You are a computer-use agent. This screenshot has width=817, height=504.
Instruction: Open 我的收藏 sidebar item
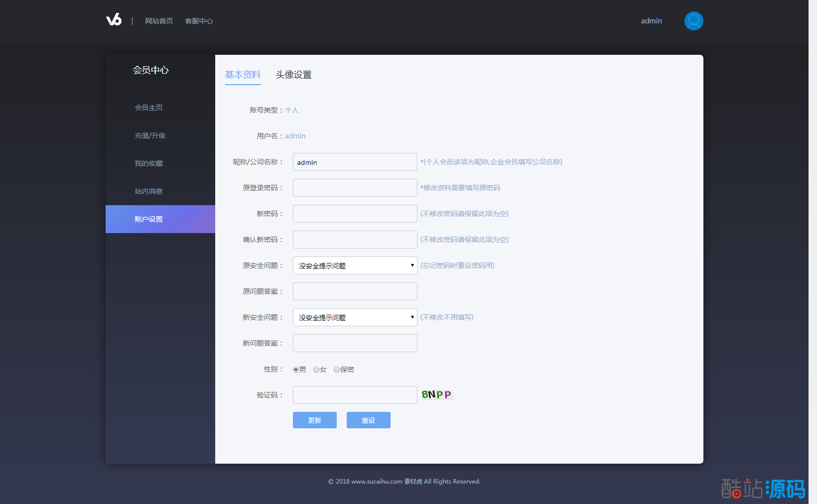pos(148,163)
